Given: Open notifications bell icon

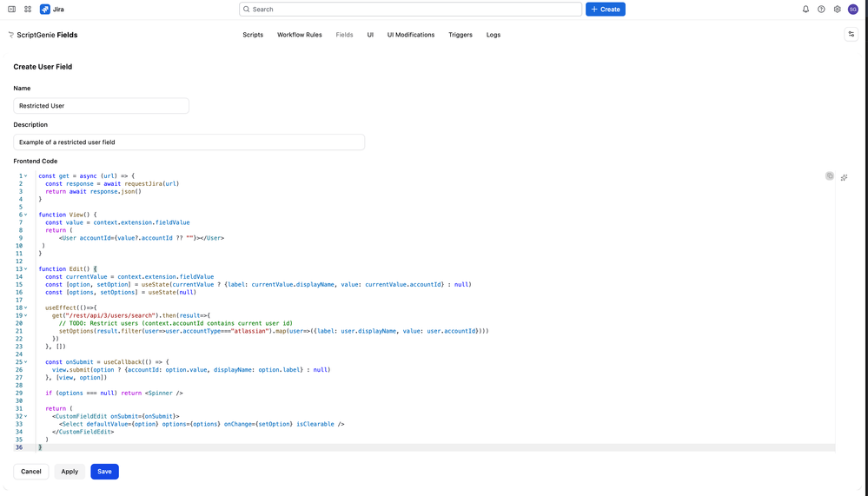Looking at the screenshot, I should pos(805,10).
